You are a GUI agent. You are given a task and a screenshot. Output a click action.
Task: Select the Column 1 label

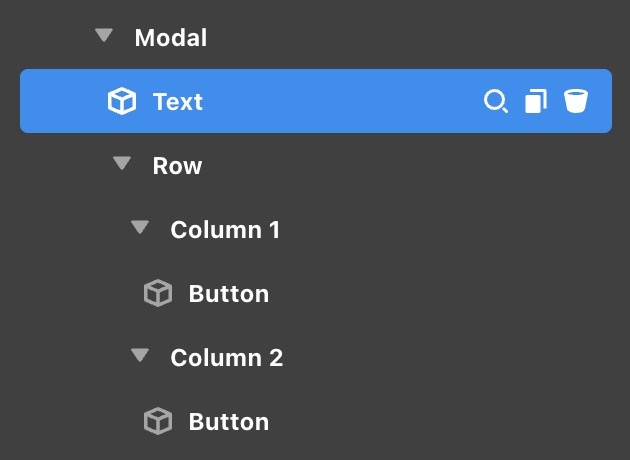click(225, 230)
